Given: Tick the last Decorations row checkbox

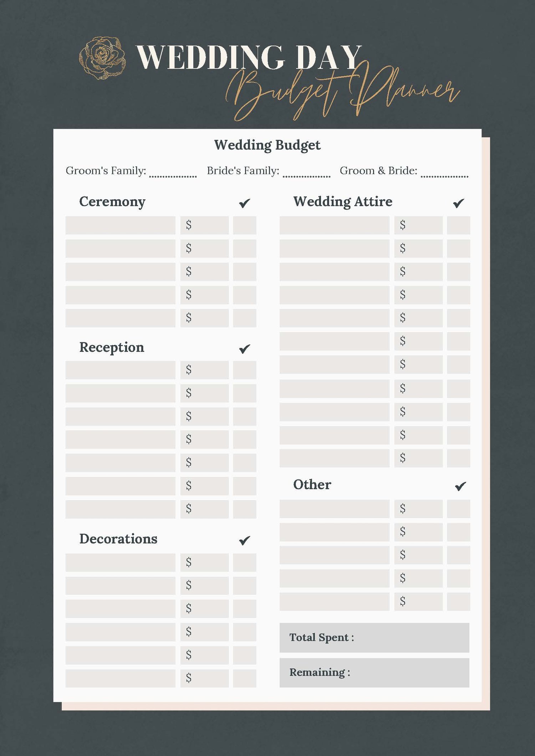Looking at the screenshot, I should pos(245,678).
